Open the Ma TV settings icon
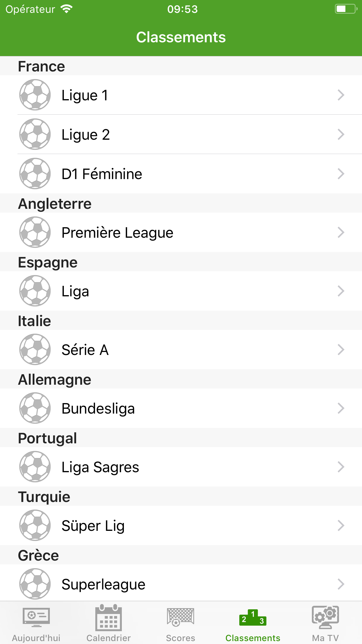 point(325,617)
